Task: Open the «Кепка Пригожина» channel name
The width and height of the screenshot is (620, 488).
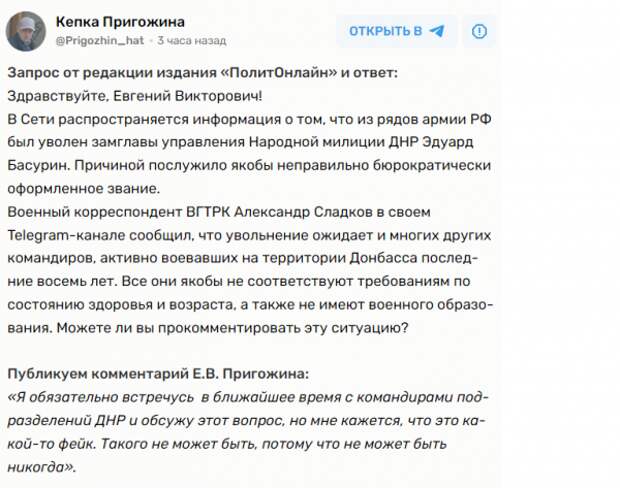Action: point(120,22)
